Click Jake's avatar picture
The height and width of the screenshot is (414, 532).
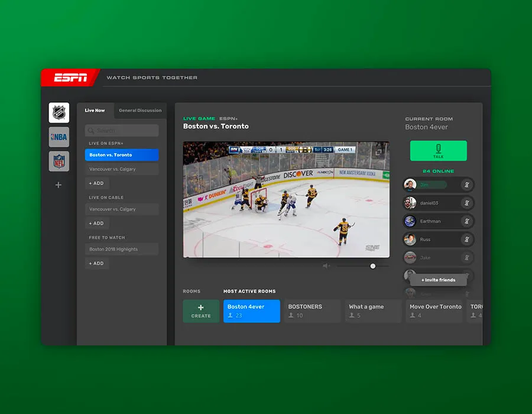click(x=410, y=257)
